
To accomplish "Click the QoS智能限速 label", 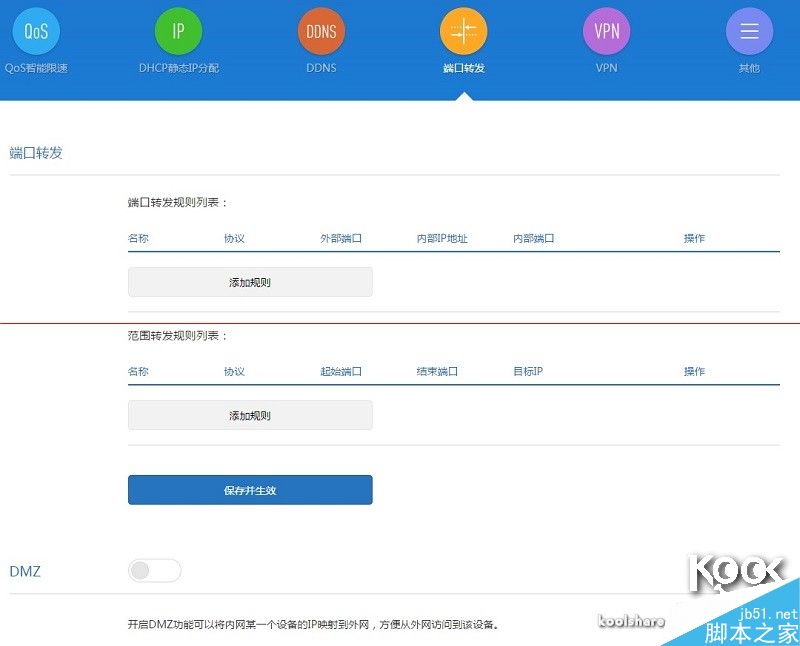I will coord(36,68).
